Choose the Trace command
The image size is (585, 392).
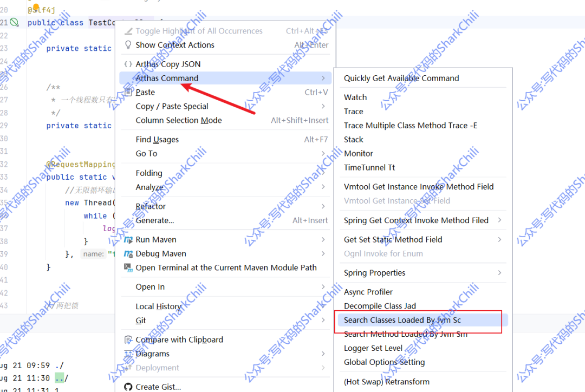(x=423, y=112)
